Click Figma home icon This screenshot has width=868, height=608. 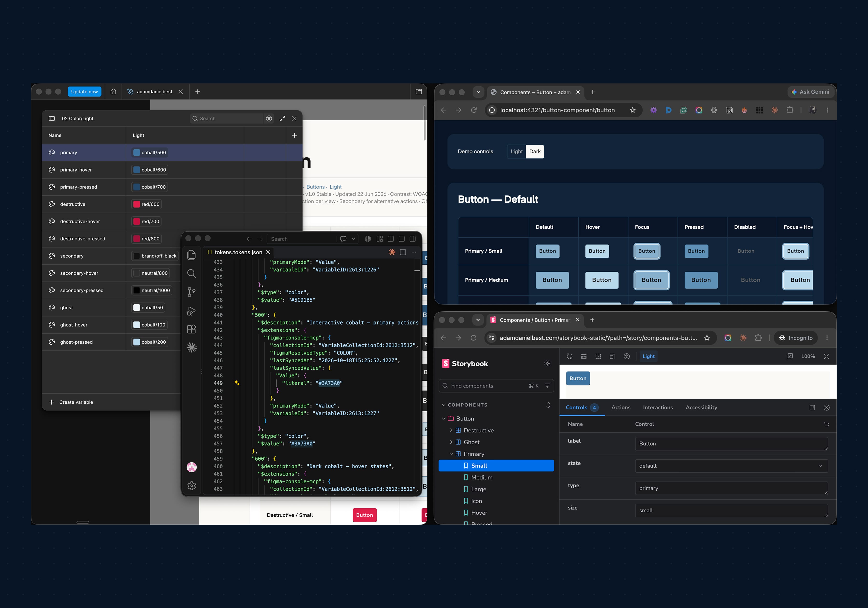(113, 91)
